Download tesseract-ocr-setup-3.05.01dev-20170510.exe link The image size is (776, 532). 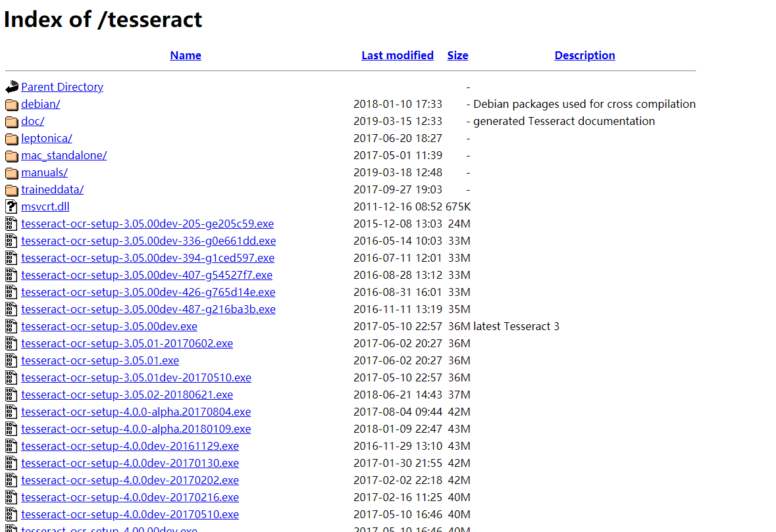136,377
